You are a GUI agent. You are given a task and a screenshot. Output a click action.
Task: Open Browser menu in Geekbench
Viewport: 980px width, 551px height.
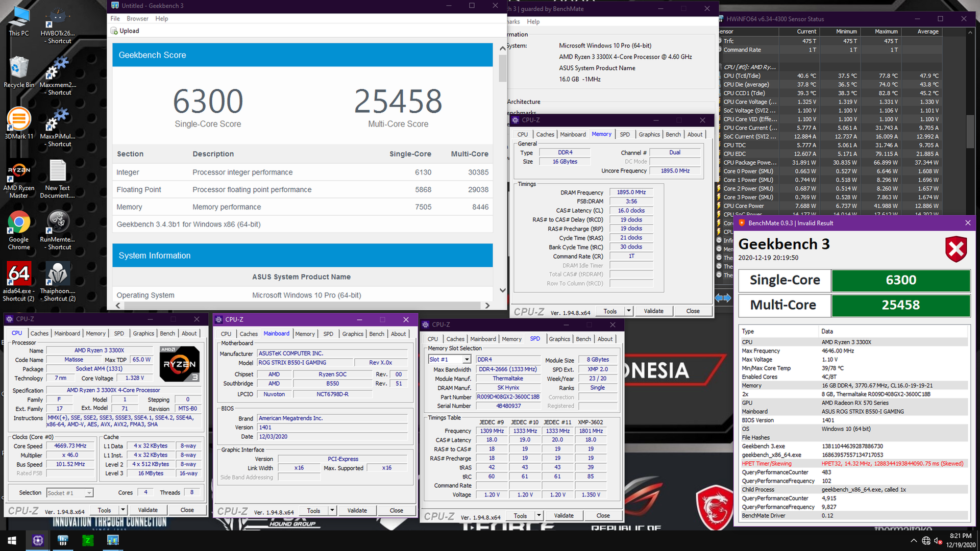(137, 19)
